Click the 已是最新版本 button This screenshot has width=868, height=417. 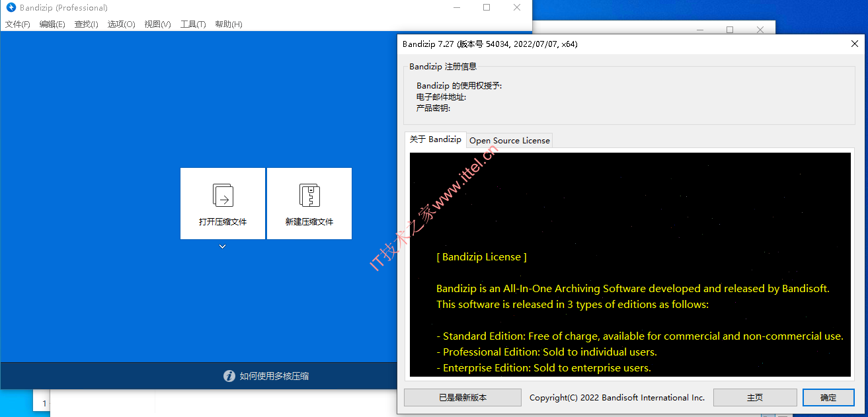pos(463,397)
